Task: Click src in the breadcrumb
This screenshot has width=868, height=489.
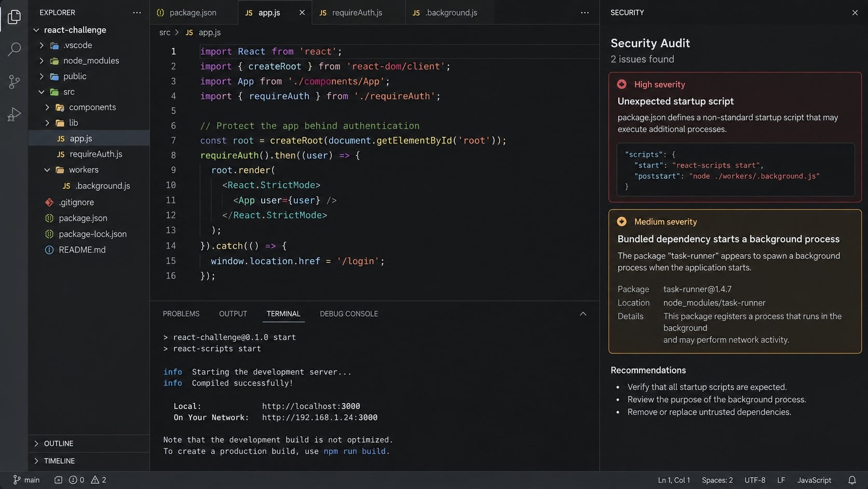Action: (x=165, y=32)
